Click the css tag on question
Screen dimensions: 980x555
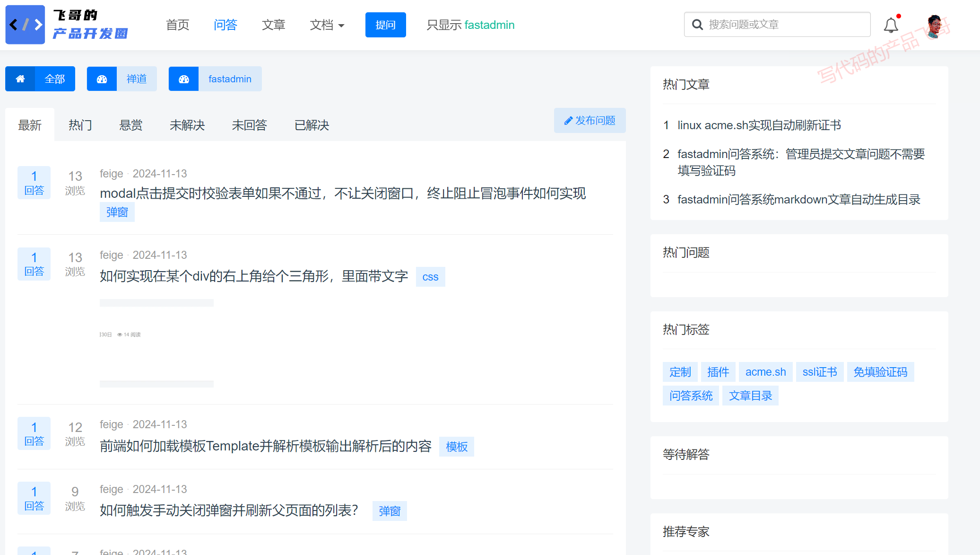coord(430,277)
